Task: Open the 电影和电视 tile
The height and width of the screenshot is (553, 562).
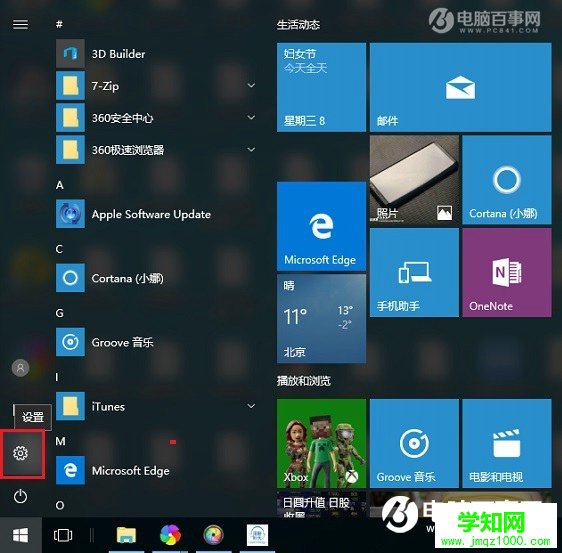Action: click(507, 443)
